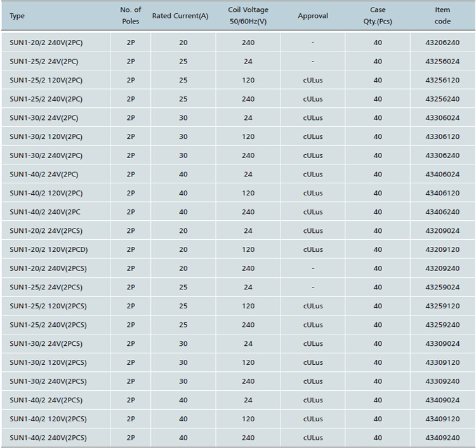Click cULus approval in 43309120 row

pyautogui.click(x=313, y=362)
